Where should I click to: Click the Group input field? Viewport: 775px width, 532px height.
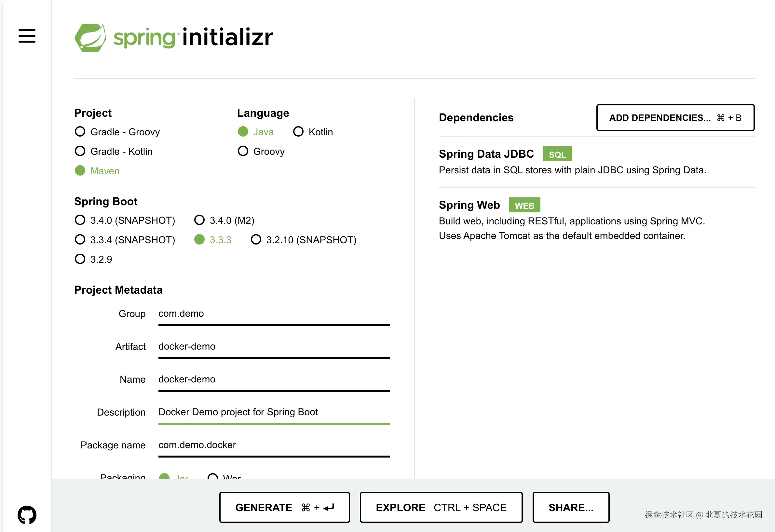click(273, 314)
